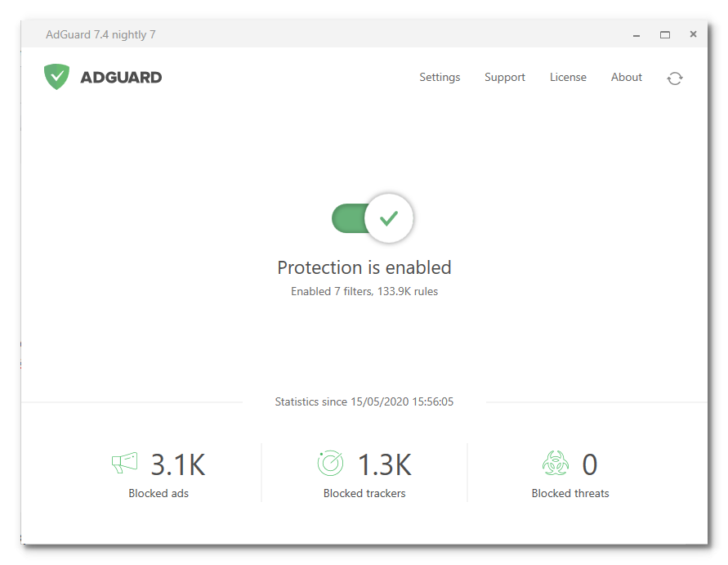728x565 pixels.
Task: Minimize the AdGuard window
Action: (x=636, y=35)
